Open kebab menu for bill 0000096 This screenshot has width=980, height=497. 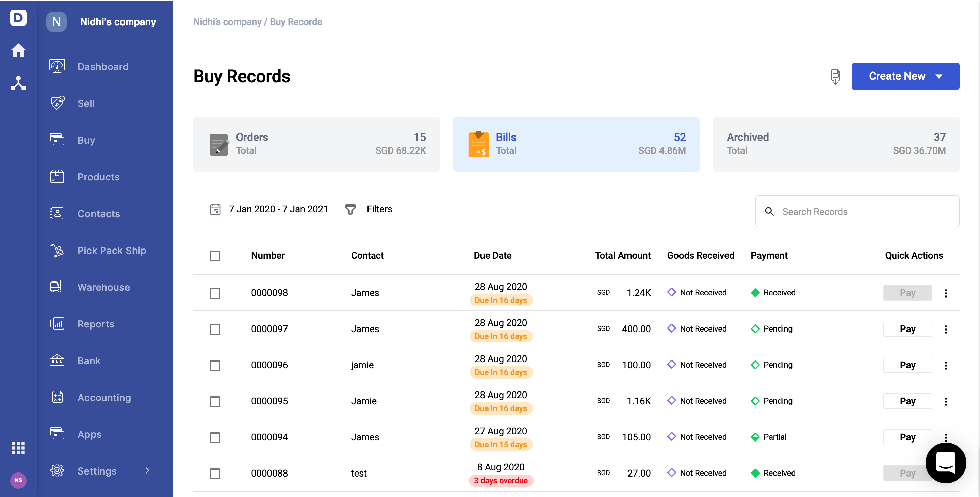coord(945,365)
